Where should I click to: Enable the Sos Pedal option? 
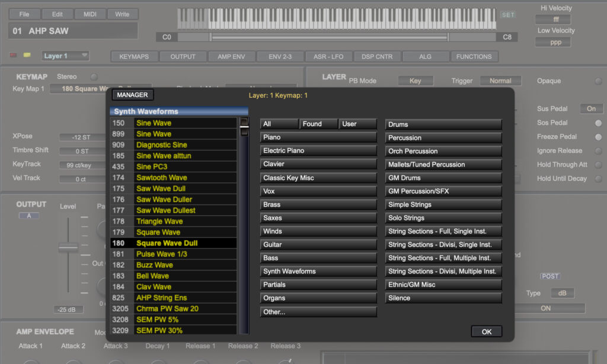(598, 123)
